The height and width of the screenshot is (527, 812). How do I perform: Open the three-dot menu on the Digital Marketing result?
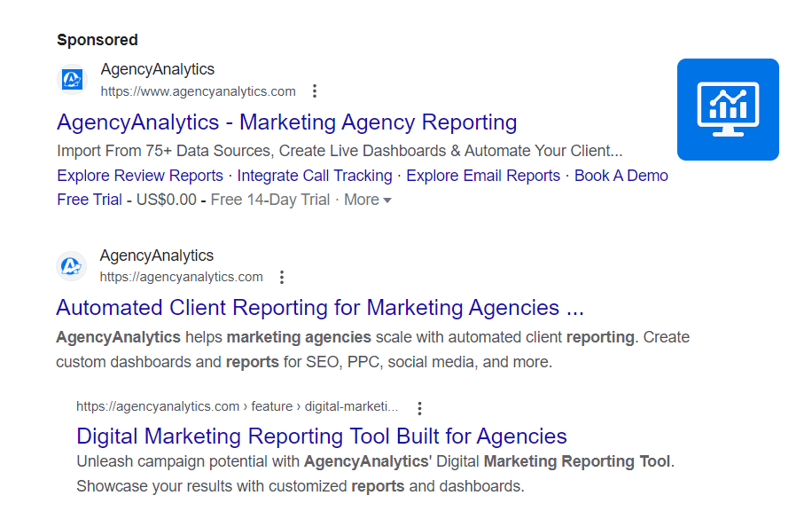click(x=419, y=407)
